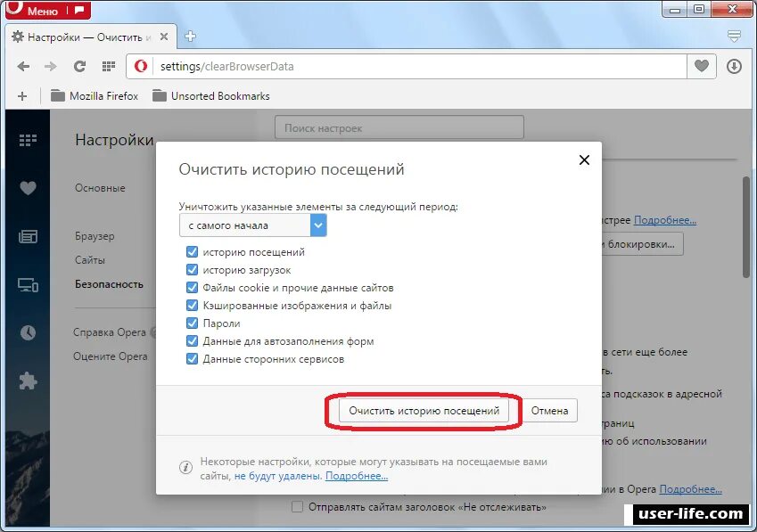Viewport: 757px width, 532px height.
Task: Open the Opera Menu button
Action: (37, 10)
